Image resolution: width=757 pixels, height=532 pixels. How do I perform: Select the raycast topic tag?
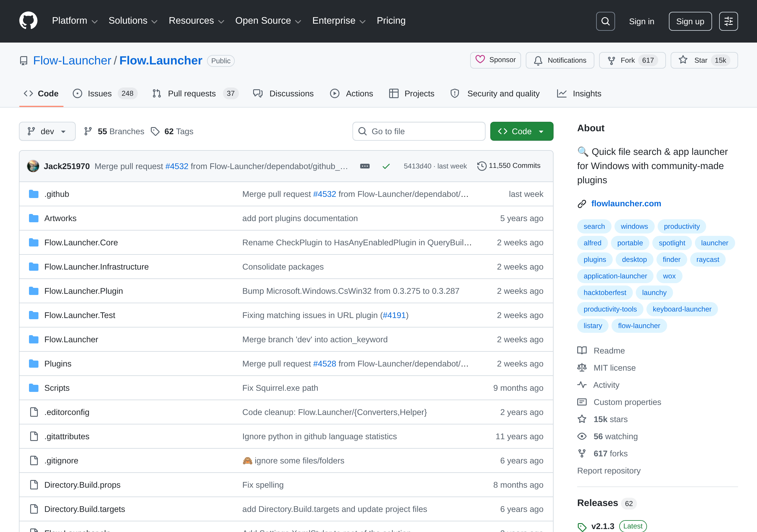tap(708, 259)
